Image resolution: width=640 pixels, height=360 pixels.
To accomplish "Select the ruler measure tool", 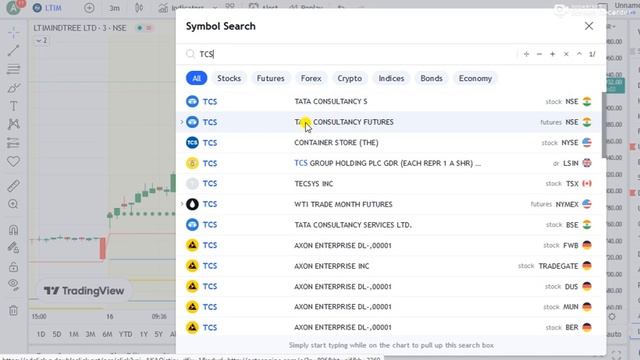I will (13, 186).
